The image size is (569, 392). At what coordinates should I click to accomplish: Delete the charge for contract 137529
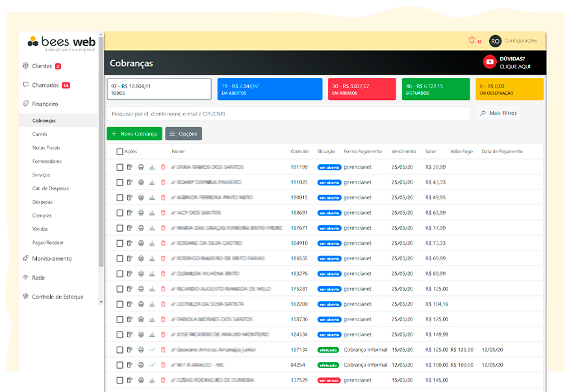tap(163, 380)
